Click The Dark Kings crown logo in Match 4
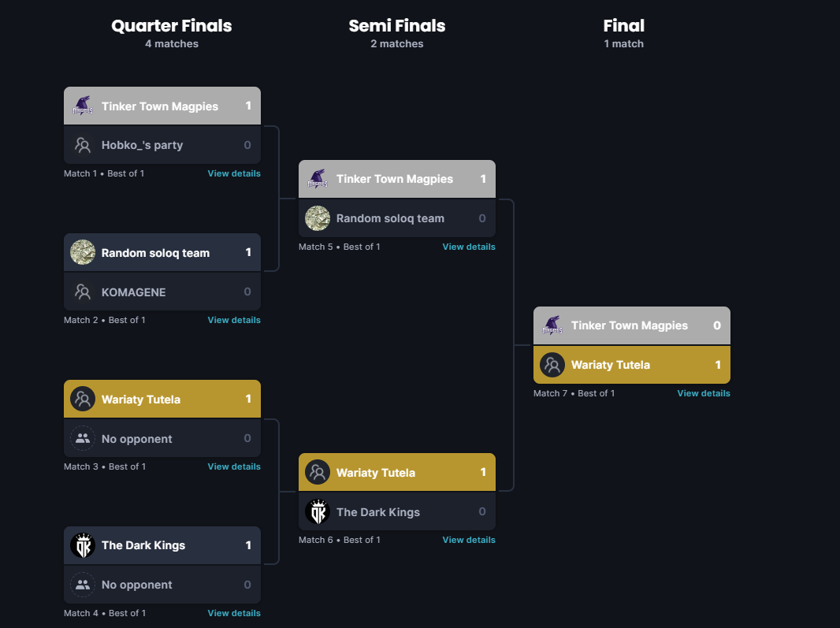This screenshot has width=840, height=628. (83, 545)
